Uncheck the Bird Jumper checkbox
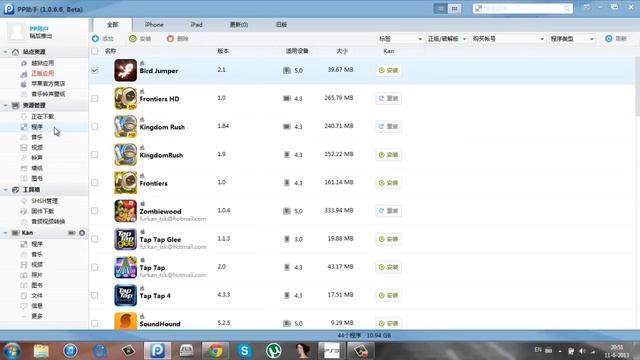The image size is (640, 360). [x=95, y=70]
